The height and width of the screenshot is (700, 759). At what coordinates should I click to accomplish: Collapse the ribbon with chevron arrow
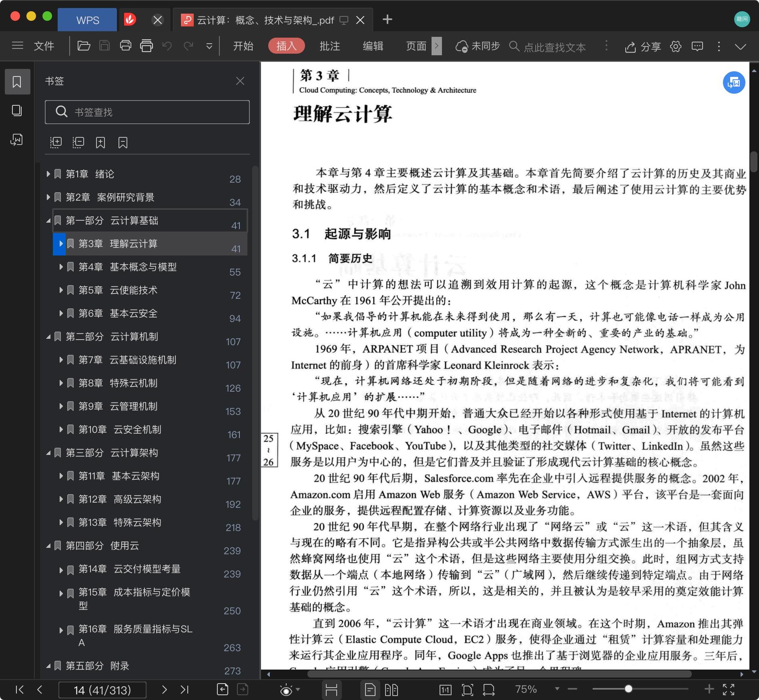click(741, 46)
